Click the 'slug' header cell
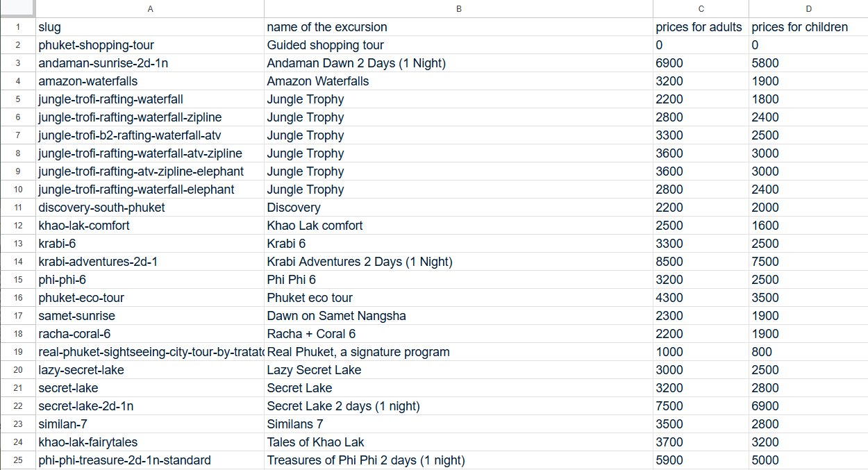This screenshot has height=470, width=868. click(x=150, y=27)
